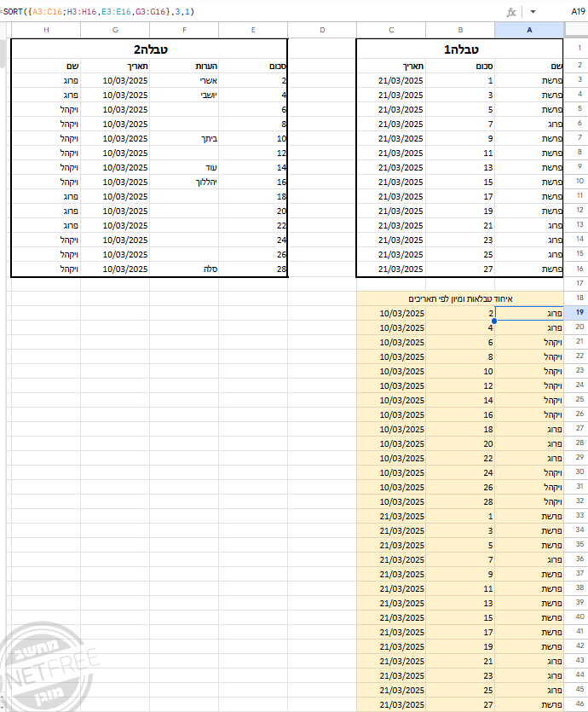588x712 pixels.
Task: Select the הערות header in column F
Action: (184, 67)
